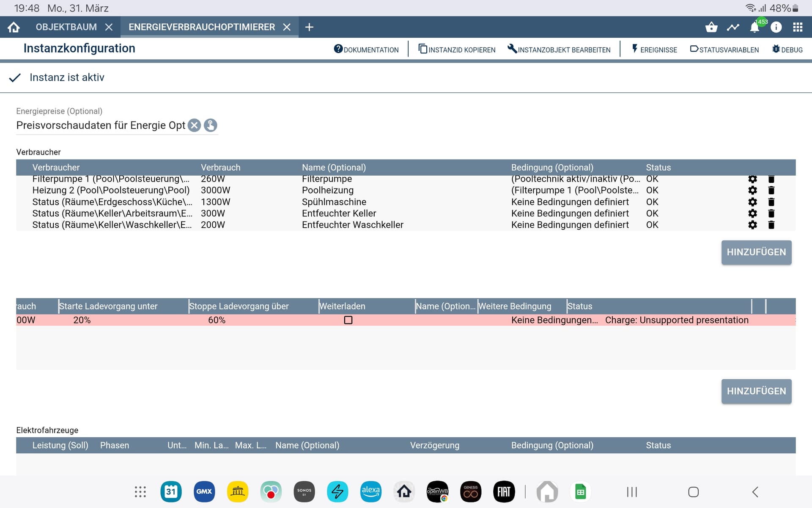This screenshot has width=812, height=508.
Task: Edit the Poolheizung row with gear icon
Action: 752,190
